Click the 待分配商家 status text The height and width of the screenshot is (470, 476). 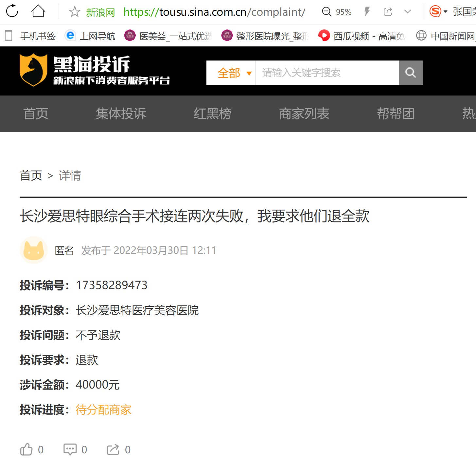[x=103, y=410]
